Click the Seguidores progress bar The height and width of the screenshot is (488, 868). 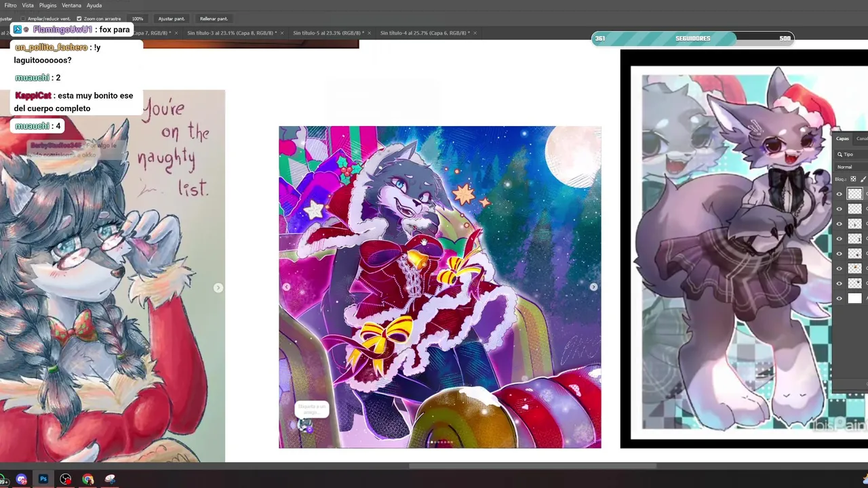point(692,39)
